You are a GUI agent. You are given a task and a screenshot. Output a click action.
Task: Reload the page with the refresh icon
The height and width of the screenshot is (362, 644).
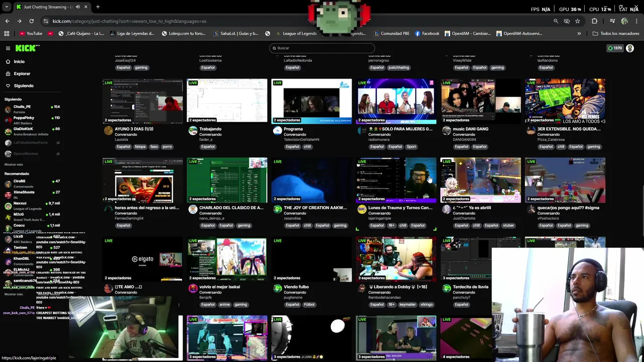(x=31, y=21)
